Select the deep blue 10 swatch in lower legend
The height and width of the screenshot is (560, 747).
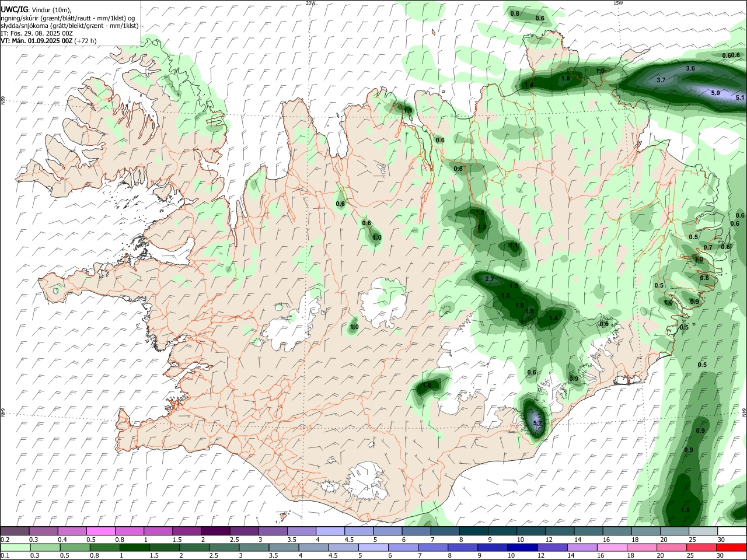523,547
